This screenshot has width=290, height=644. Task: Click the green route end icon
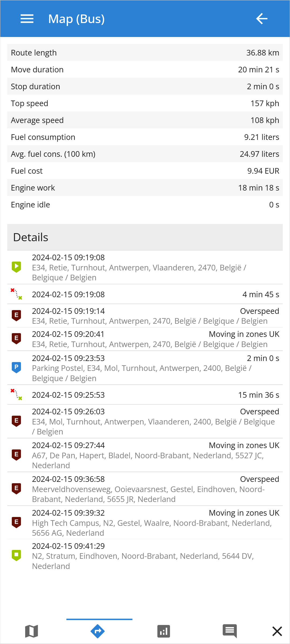click(x=16, y=555)
